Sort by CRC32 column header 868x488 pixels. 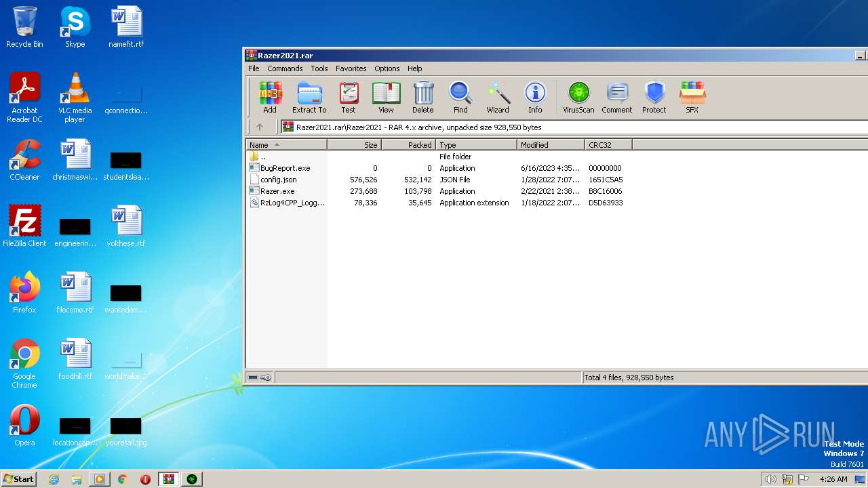click(x=608, y=145)
